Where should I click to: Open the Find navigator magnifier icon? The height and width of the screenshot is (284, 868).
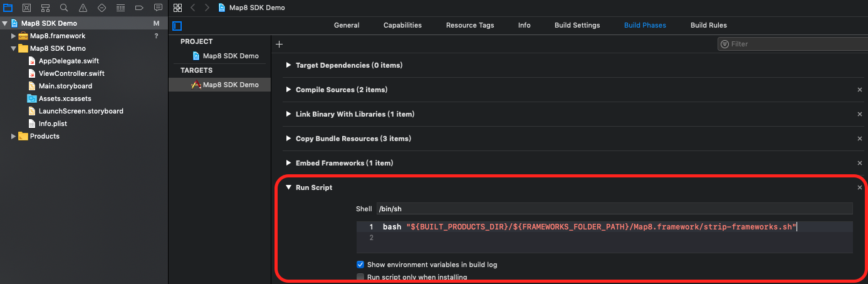click(64, 8)
